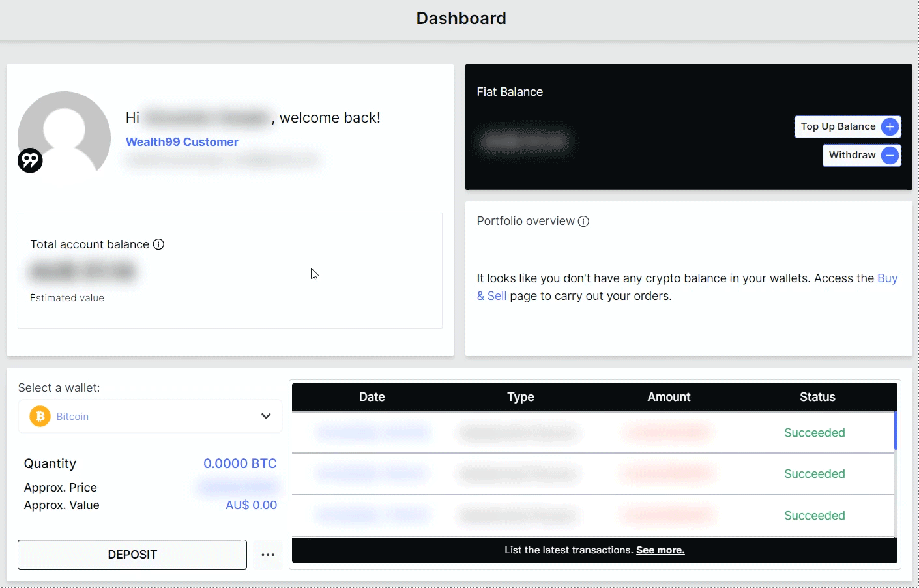Click the info icon beside Total account balance
This screenshot has width=919, height=588.
point(158,244)
